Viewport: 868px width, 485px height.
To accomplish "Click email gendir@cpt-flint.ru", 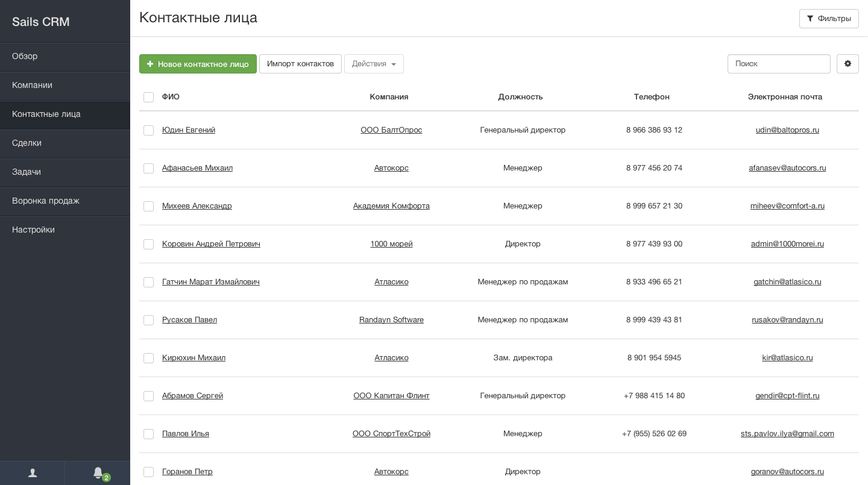I will click(x=787, y=396).
